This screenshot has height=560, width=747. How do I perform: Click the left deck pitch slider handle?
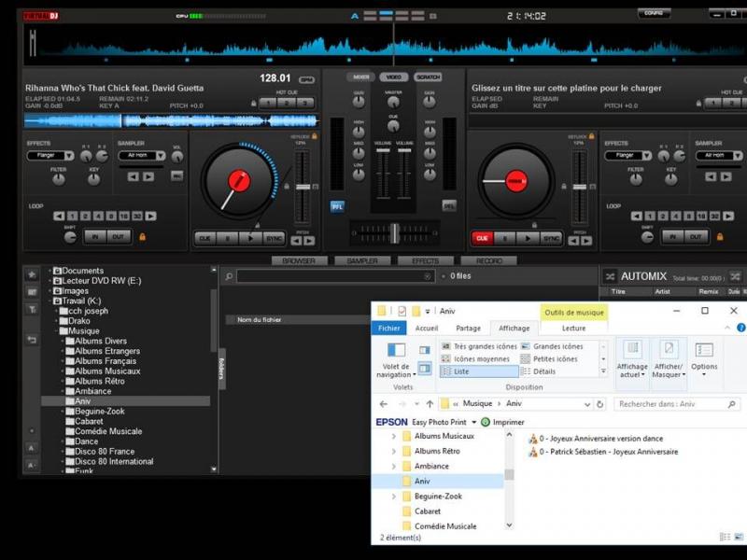303,187
